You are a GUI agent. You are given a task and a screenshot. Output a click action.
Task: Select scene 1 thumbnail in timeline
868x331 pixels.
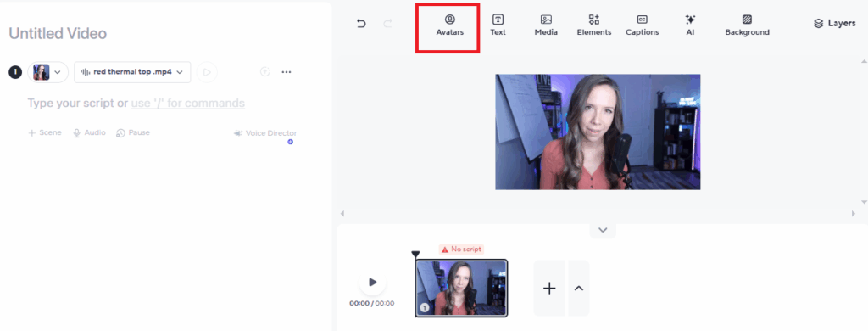coord(461,289)
